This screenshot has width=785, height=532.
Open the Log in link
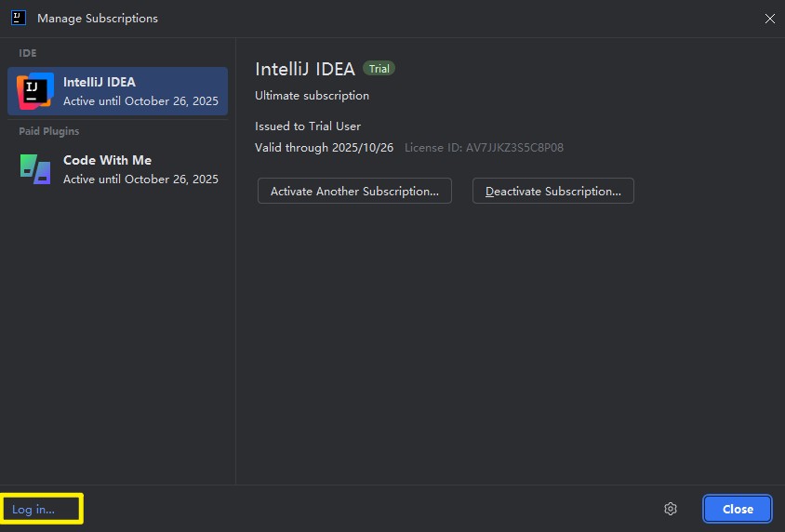click(33, 509)
